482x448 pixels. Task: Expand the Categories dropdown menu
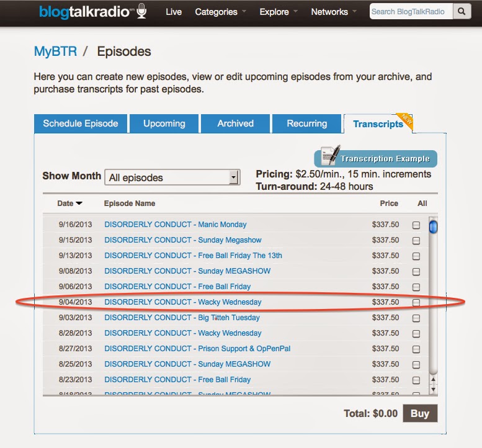click(x=220, y=12)
